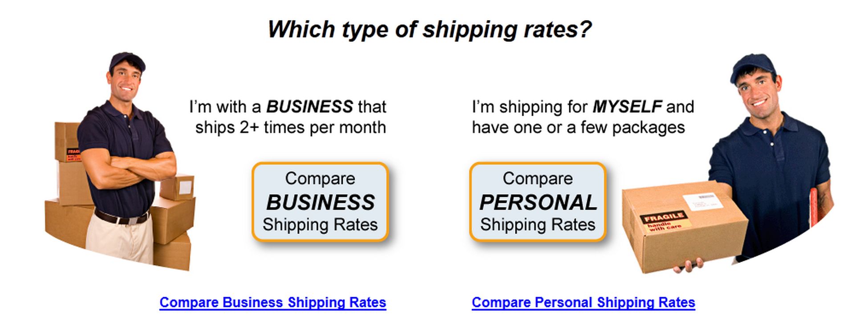The width and height of the screenshot is (868, 327).
Task: Click the 'Which type of shipping rates?' heading
Action: [x=430, y=29]
